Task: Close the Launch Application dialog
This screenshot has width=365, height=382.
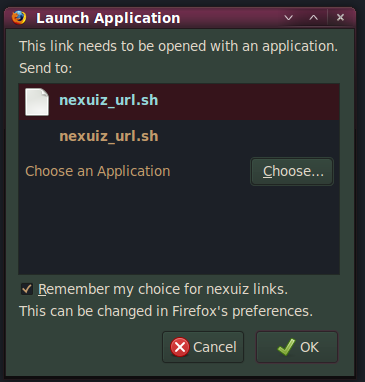Action: pyautogui.click(x=340, y=17)
